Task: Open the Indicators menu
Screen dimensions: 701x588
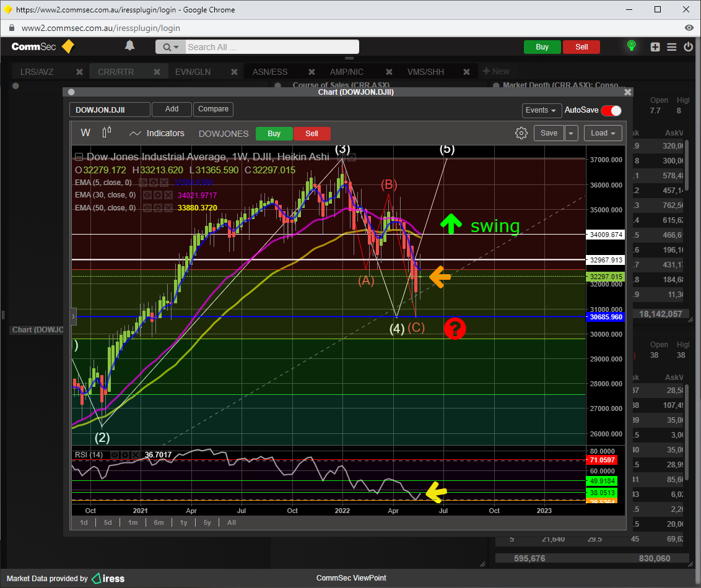Action: coord(157,133)
